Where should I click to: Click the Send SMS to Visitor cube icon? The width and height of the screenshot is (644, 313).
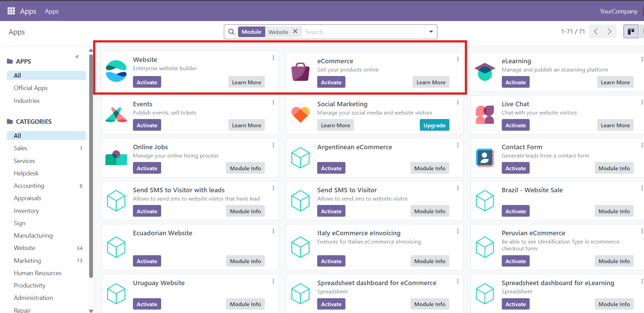pos(301,201)
